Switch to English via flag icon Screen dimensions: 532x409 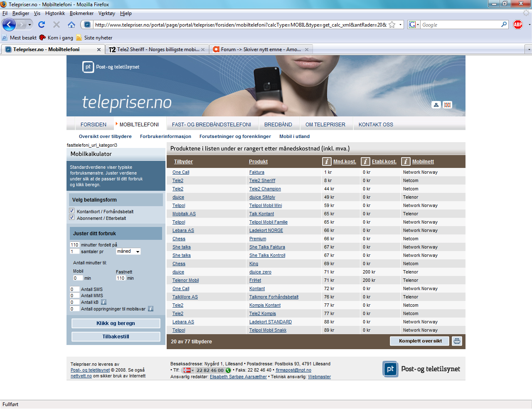(447, 105)
